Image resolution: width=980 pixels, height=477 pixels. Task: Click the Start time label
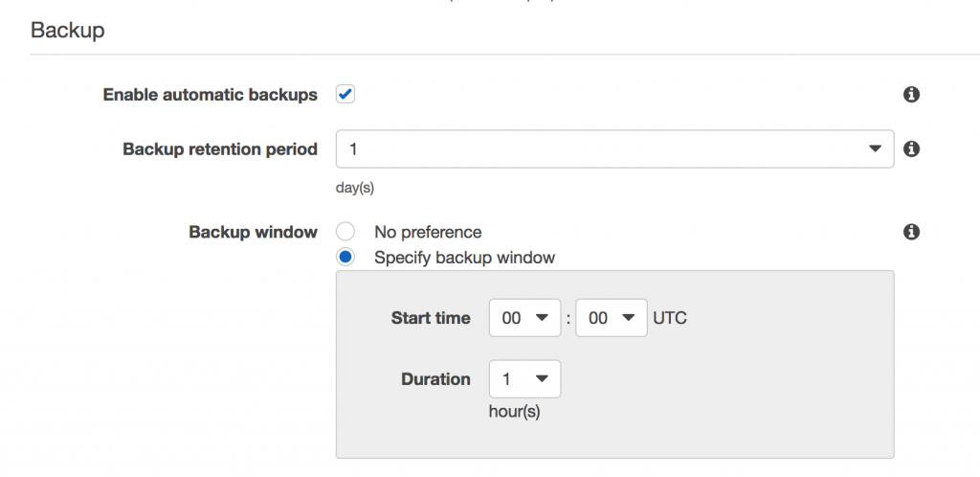[431, 318]
